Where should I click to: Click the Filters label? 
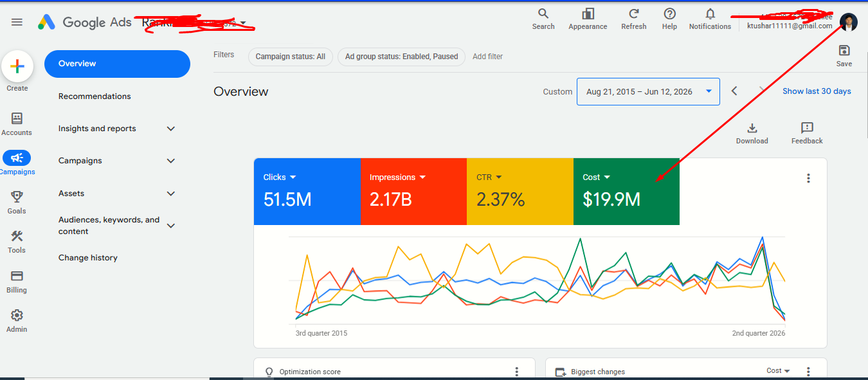click(x=224, y=55)
